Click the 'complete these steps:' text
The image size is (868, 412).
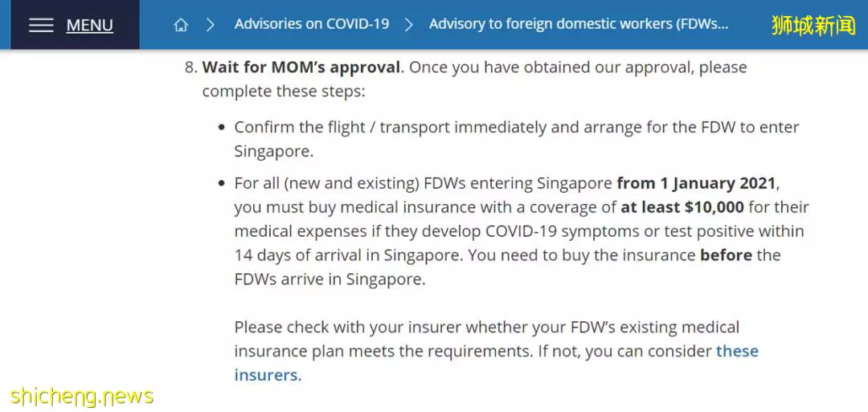(284, 92)
